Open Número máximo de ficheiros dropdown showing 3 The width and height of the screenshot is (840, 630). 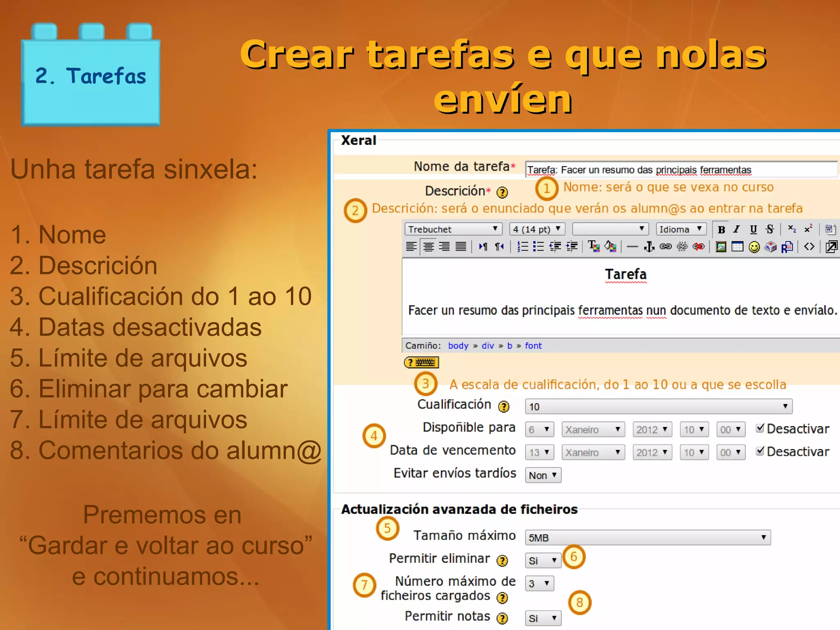pos(539,583)
